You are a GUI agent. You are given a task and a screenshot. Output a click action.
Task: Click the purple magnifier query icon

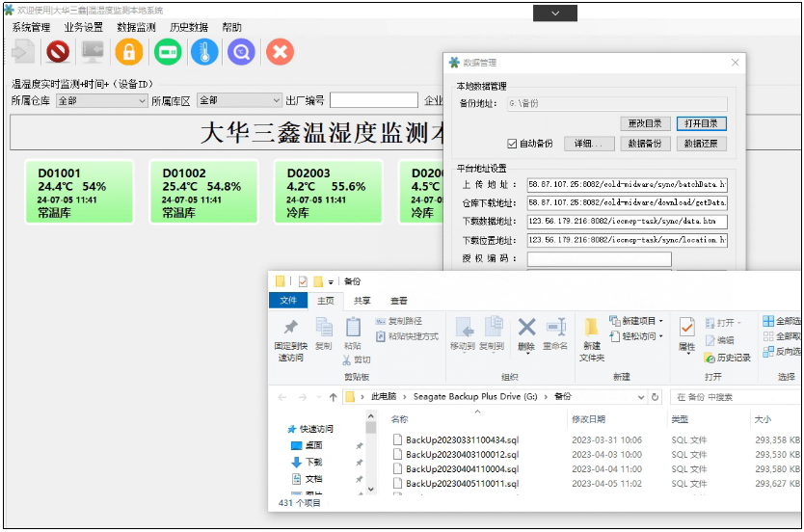tap(242, 51)
